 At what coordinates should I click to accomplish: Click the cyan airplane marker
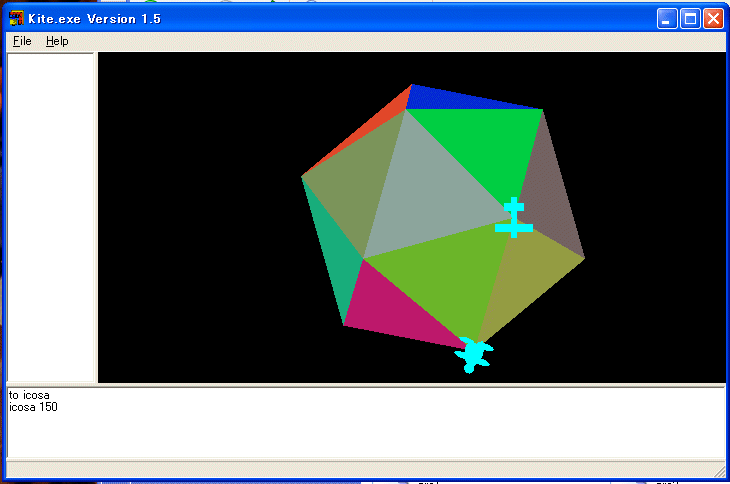(x=514, y=217)
